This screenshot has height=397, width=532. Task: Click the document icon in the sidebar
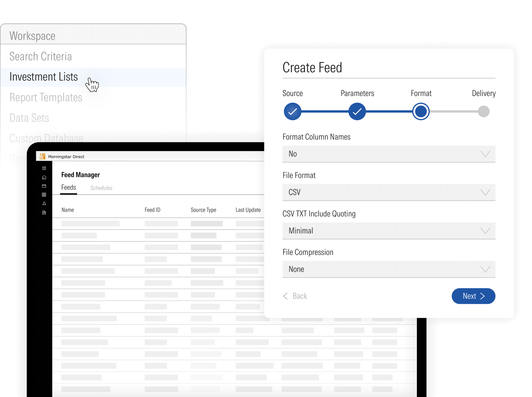point(44,213)
